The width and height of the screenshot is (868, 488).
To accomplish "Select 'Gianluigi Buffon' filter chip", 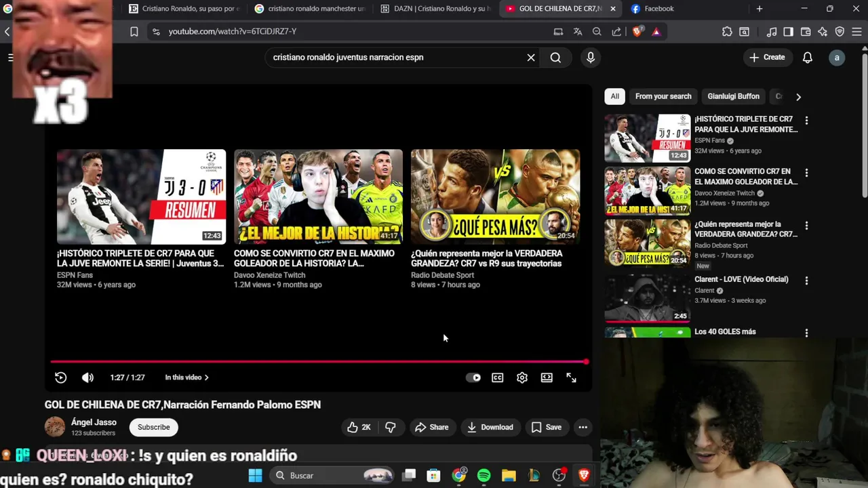I will pos(734,96).
